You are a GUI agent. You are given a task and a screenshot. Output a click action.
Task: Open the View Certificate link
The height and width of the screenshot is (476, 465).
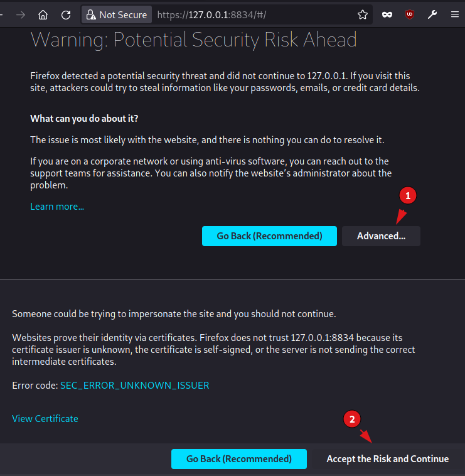click(x=45, y=418)
